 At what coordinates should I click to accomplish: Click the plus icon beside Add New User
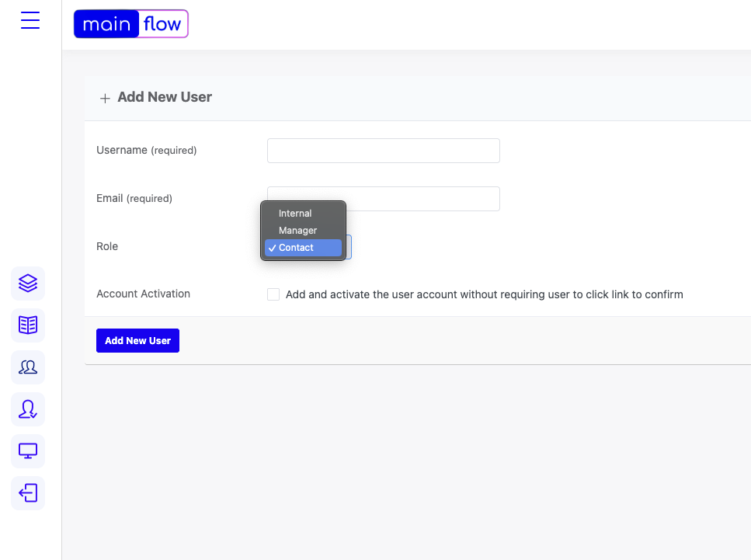pyautogui.click(x=105, y=98)
